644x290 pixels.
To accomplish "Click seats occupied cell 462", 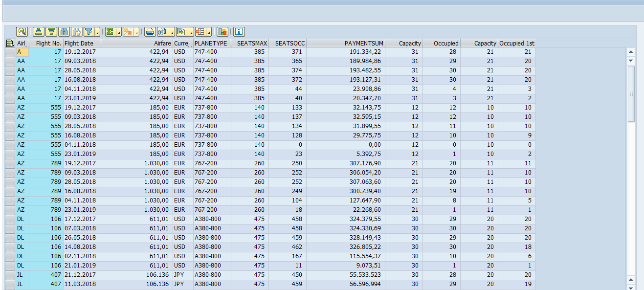I will (288, 247).
